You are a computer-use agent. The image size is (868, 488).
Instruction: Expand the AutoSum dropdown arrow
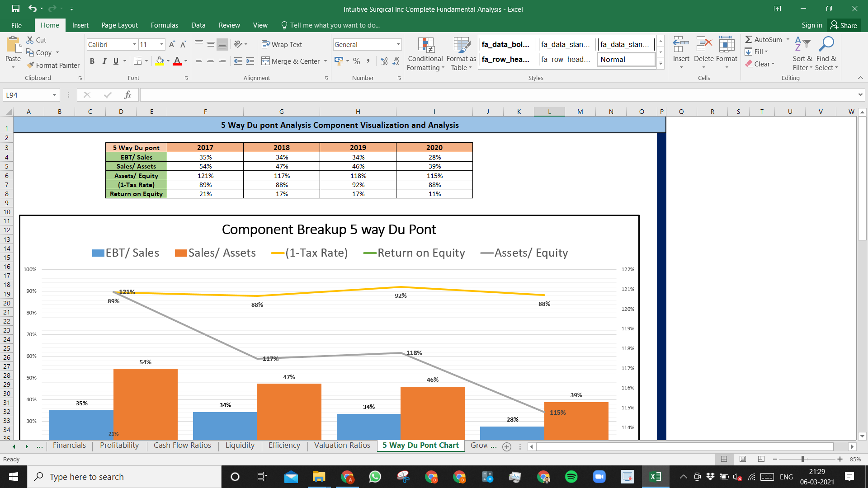click(x=788, y=39)
